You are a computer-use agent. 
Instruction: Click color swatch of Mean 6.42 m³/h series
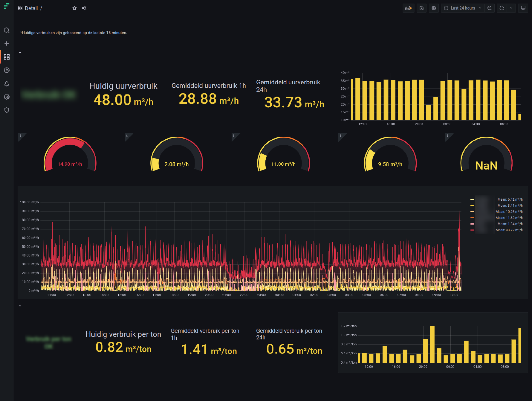(x=472, y=199)
